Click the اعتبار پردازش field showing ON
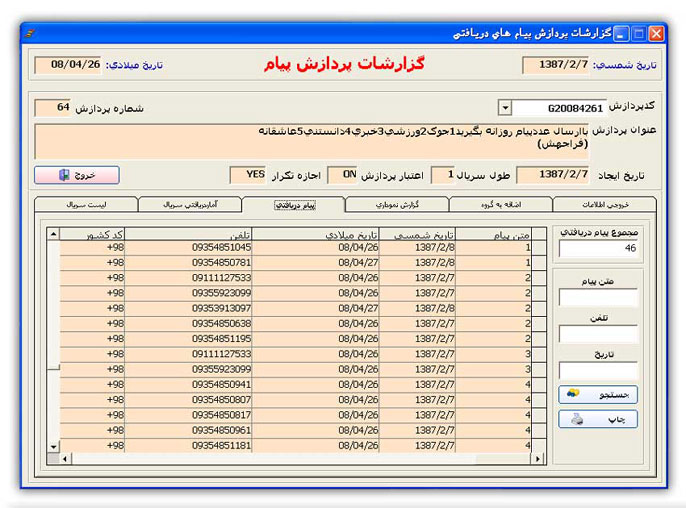This screenshot has width=686, height=508. pyautogui.click(x=343, y=175)
